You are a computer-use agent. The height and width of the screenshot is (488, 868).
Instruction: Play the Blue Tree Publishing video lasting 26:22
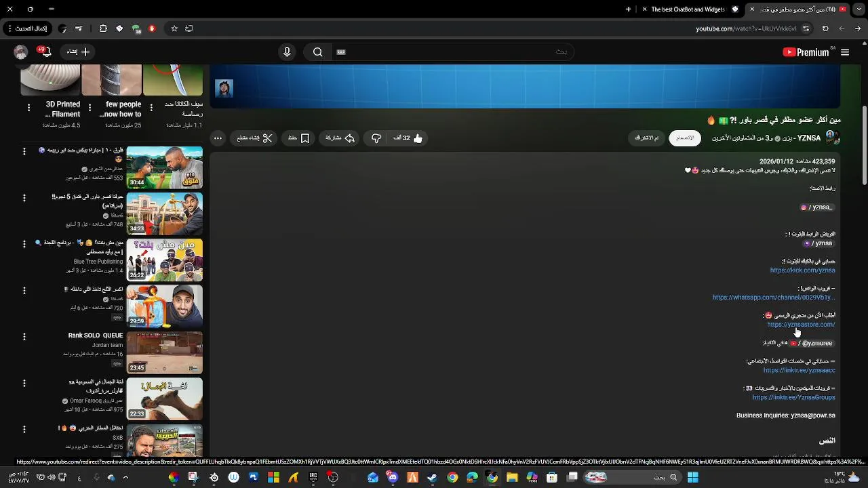pos(165,260)
